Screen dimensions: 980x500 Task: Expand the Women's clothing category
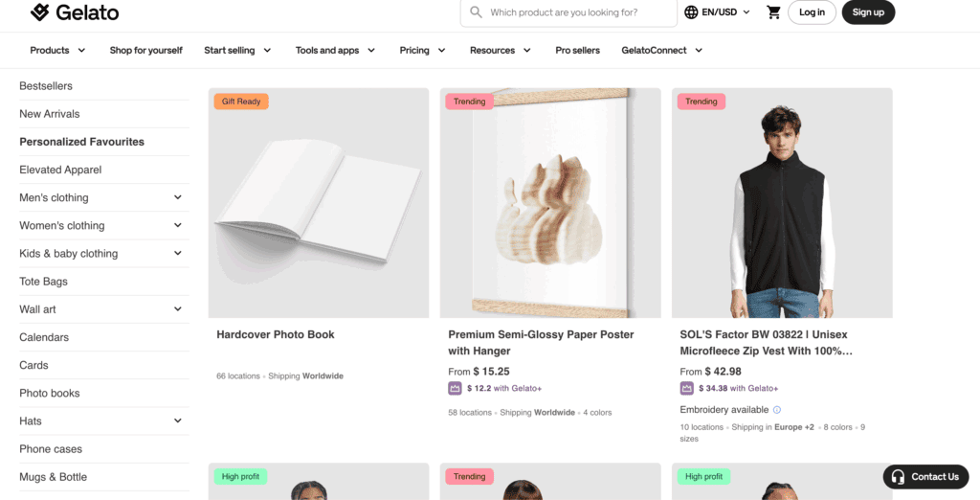point(178,225)
